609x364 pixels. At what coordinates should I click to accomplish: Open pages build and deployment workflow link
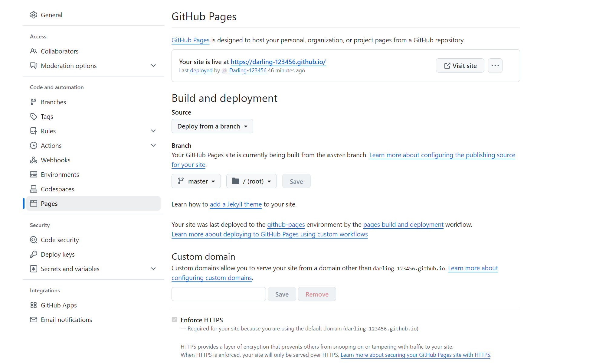[403, 225]
